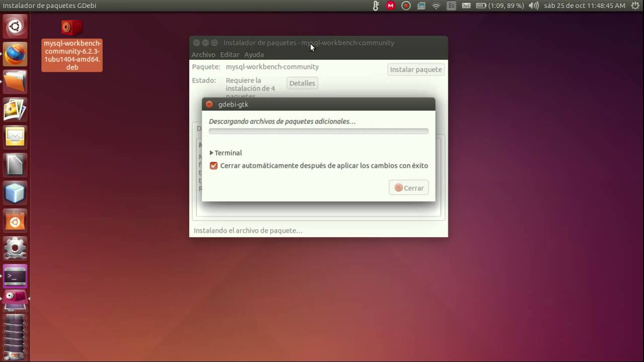Open the system monitor indicator icon

click(x=421, y=6)
